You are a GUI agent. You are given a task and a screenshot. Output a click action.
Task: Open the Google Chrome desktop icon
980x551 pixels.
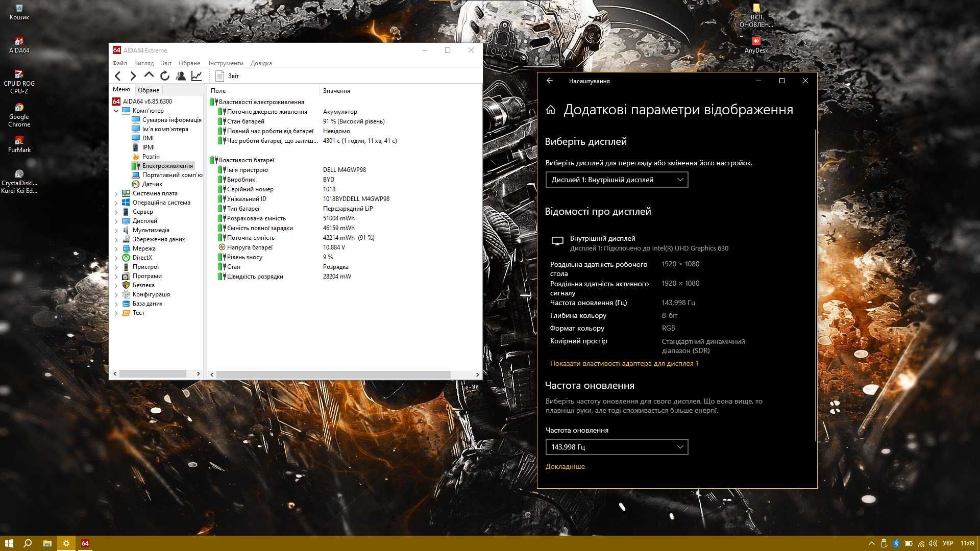click(19, 115)
